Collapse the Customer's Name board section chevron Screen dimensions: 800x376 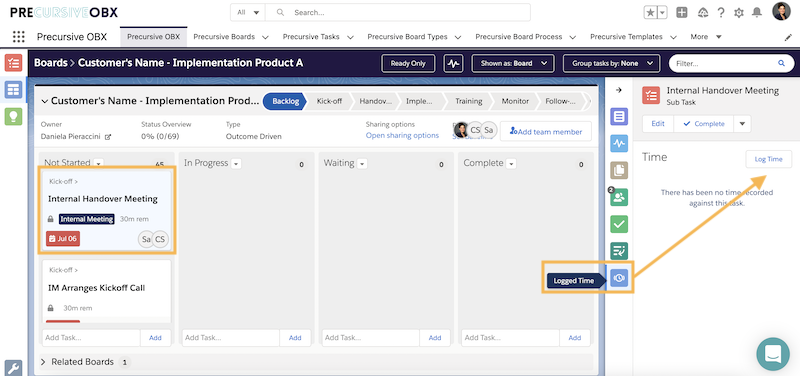coord(45,102)
